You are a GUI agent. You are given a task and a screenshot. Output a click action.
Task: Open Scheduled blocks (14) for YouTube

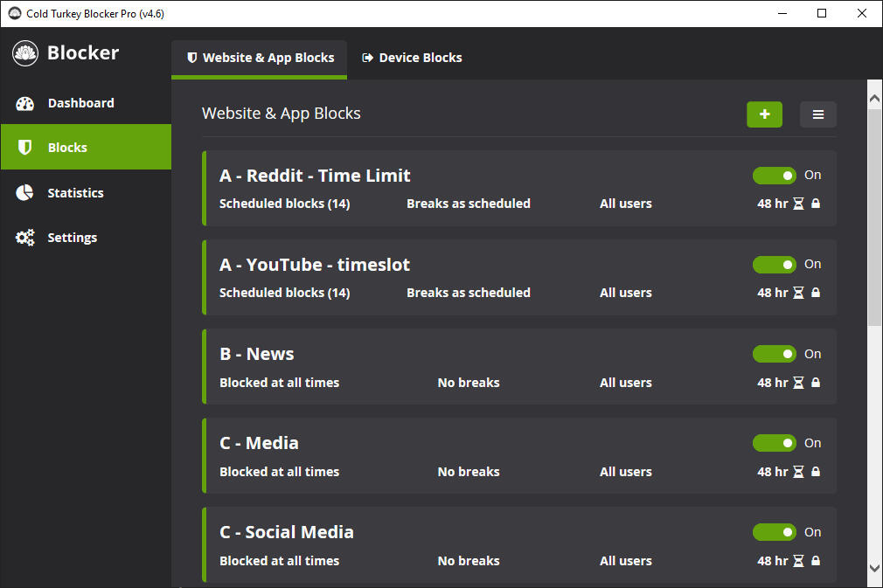[x=284, y=293]
